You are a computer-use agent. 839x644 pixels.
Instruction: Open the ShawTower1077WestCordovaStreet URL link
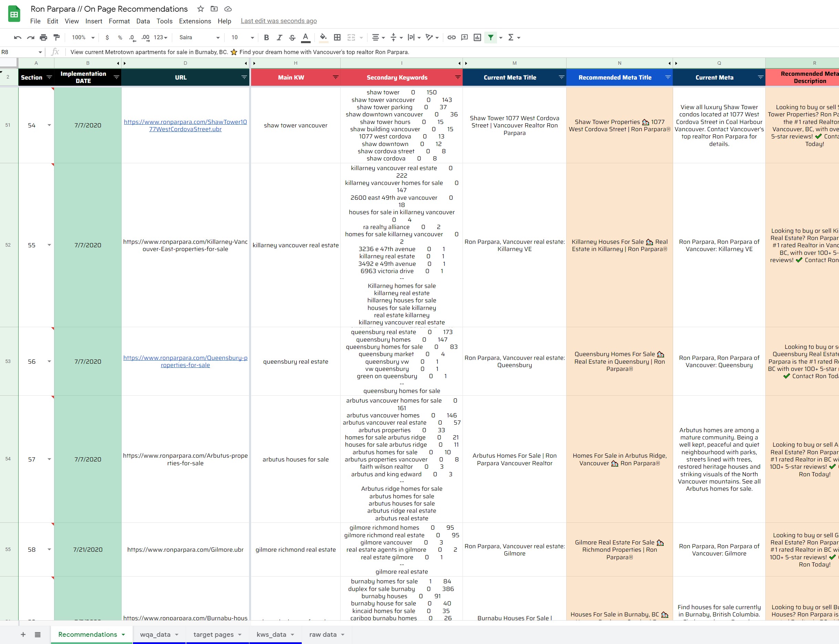point(185,125)
